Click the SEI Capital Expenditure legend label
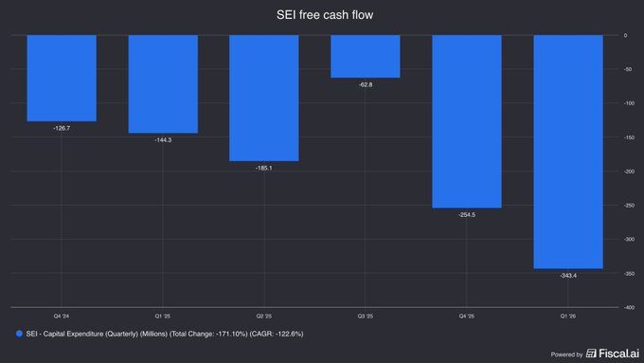This screenshot has width=644, height=363. pos(165,334)
